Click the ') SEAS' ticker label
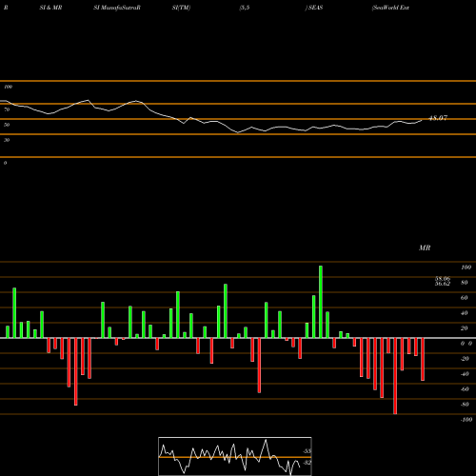This screenshot has height=476, width=476. (x=314, y=8)
